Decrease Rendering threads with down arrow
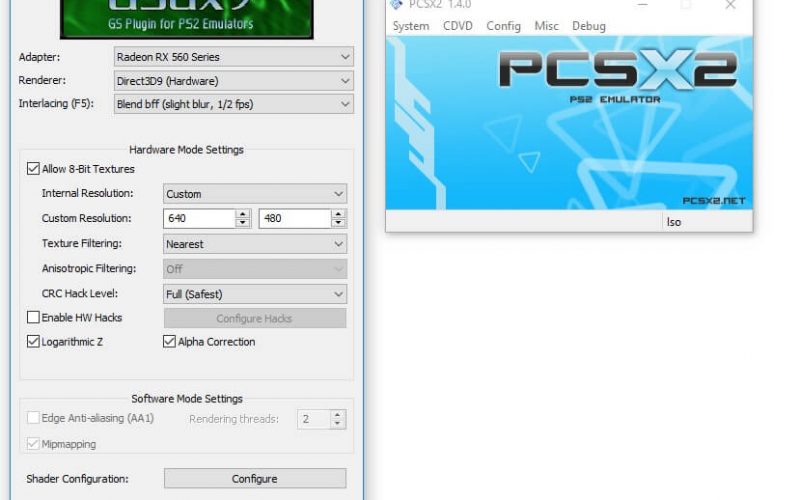This screenshot has height=500, width=800. [337, 423]
